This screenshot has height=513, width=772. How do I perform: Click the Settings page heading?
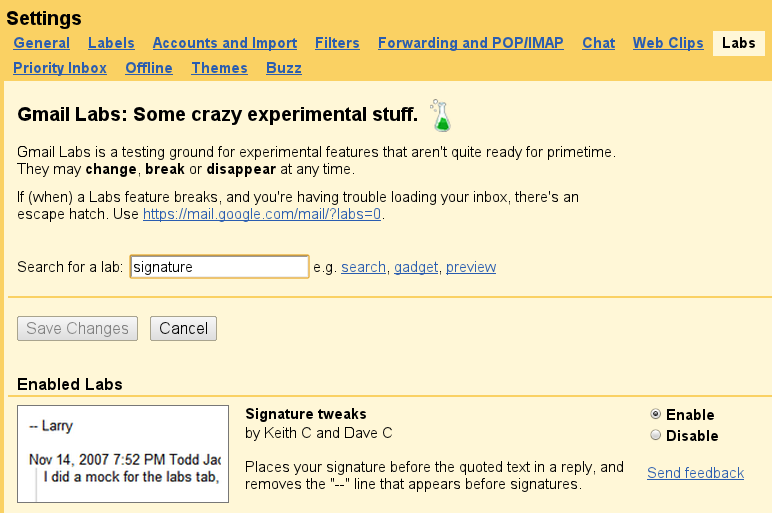pyautogui.click(x=44, y=18)
